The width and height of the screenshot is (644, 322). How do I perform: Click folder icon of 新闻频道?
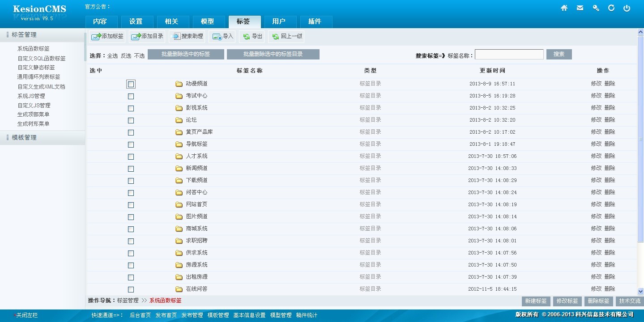(x=179, y=168)
